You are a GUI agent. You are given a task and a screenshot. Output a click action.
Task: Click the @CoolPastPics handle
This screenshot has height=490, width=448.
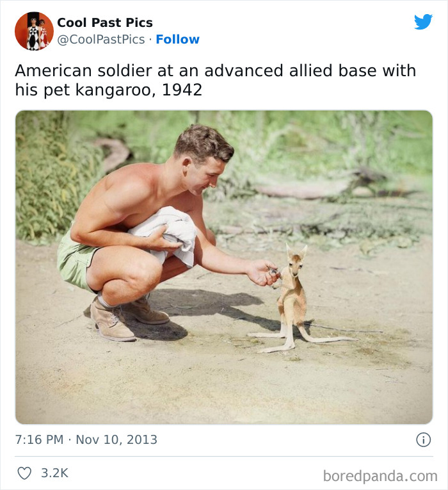(101, 39)
